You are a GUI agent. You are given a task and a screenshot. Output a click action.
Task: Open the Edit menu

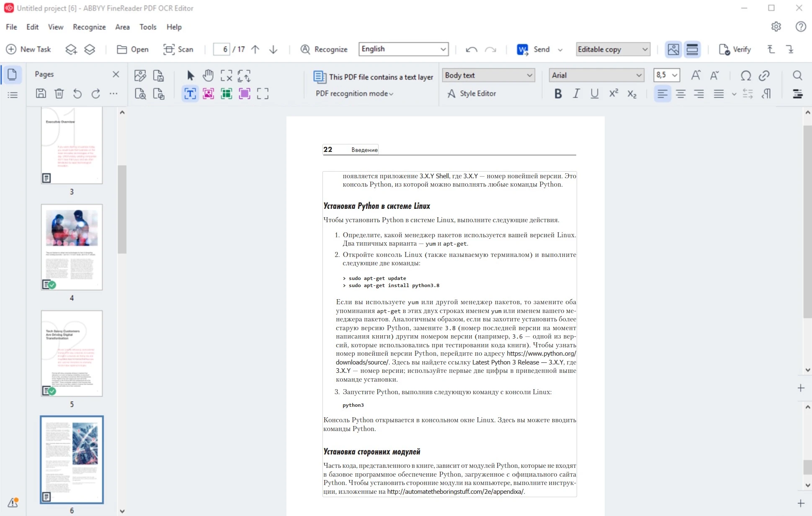pyautogui.click(x=32, y=27)
